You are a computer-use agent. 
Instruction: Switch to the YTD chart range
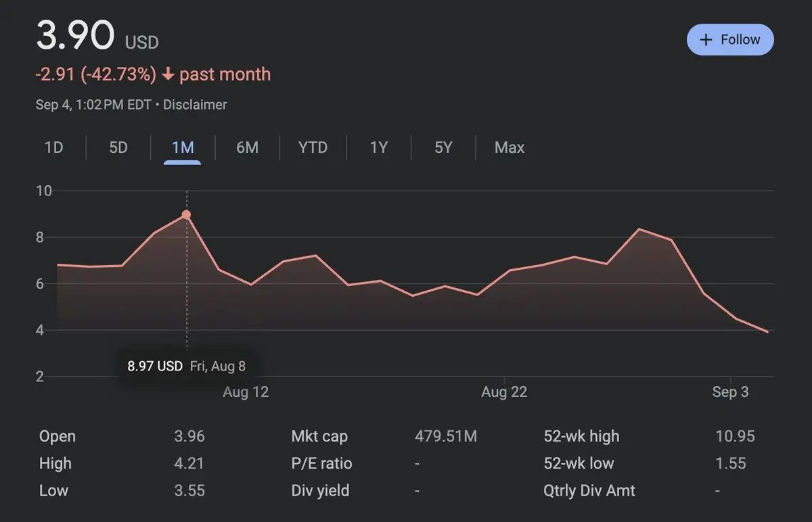click(x=313, y=147)
